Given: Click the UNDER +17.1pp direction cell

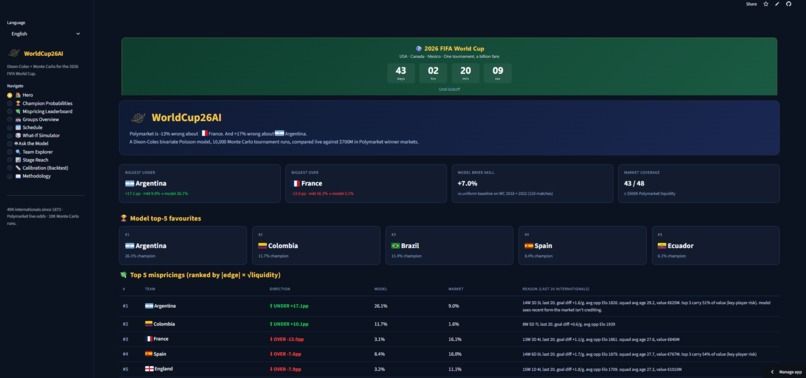Looking at the screenshot, I should point(289,306).
